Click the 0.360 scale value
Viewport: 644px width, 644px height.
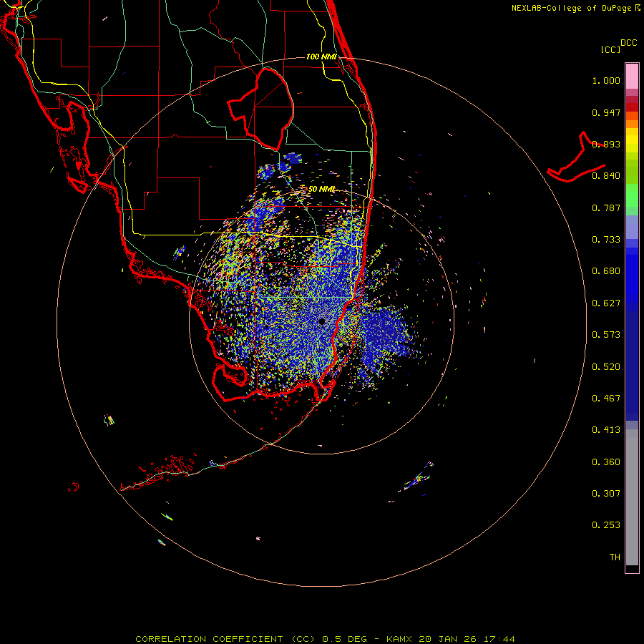coord(606,462)
